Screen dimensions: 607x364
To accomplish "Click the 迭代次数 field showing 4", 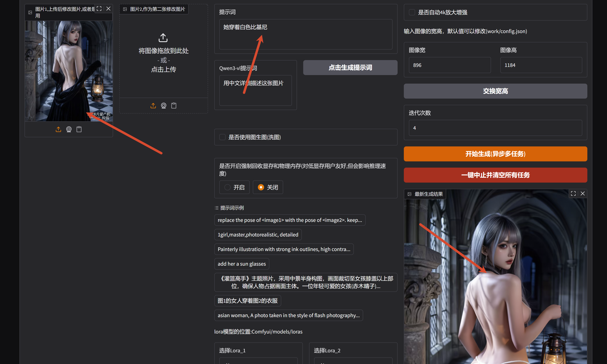I will click(x=495, y=128).
